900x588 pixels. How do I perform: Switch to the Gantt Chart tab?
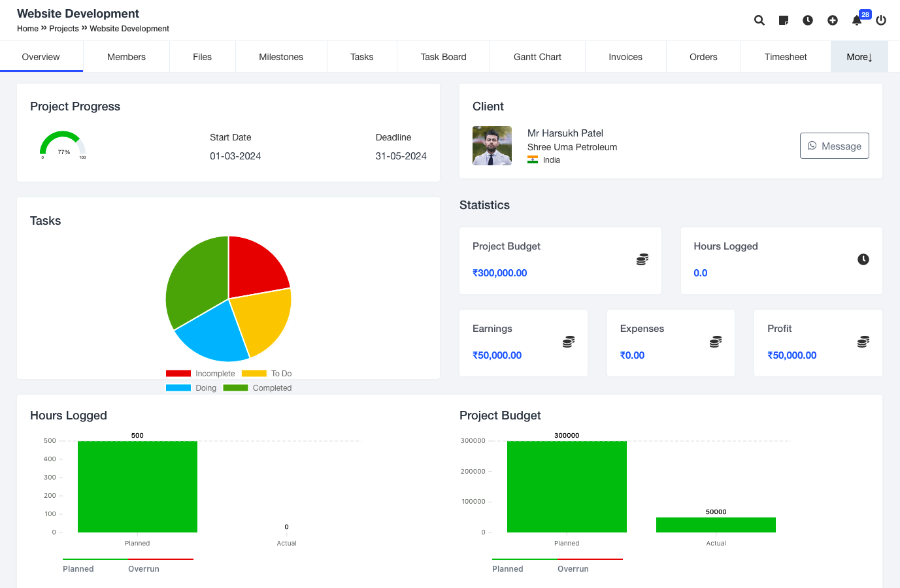[537, 57]
